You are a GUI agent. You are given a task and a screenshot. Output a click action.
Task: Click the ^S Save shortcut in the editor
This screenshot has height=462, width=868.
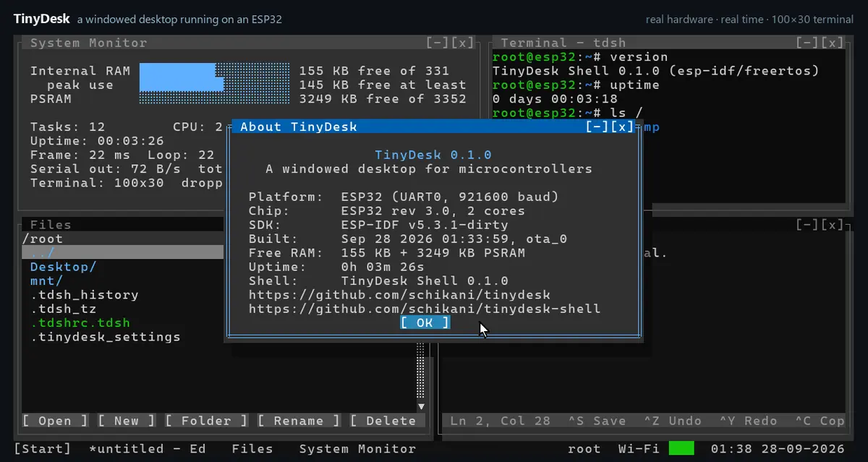point(597,421)
